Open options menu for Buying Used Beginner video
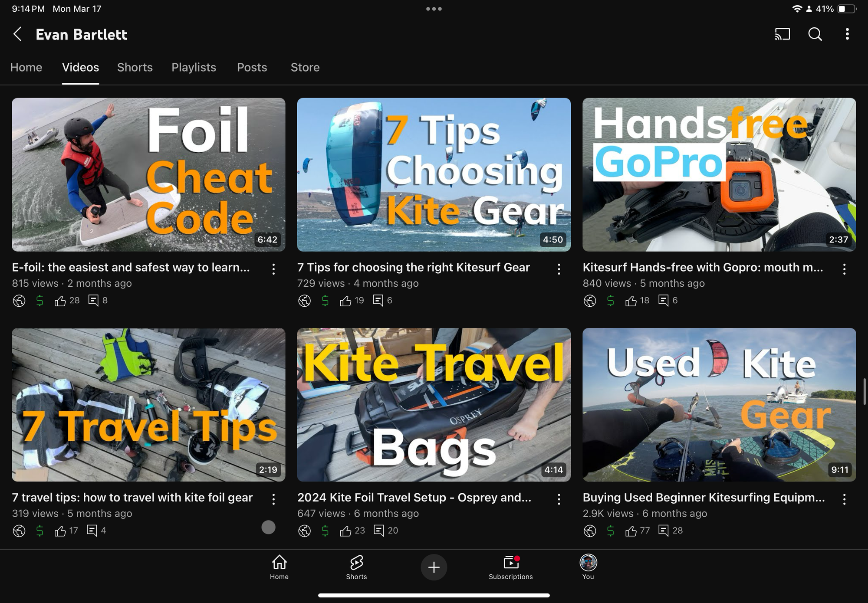This screenshot has height=603, width=868. (844, 499)
